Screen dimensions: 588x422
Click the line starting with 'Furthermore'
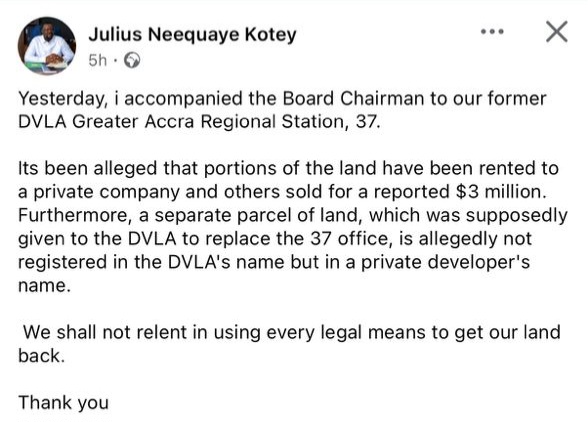coord(292,215)
